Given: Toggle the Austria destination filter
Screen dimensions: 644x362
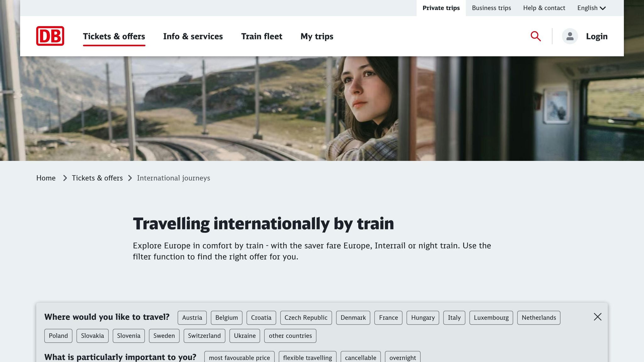Looking at the screenshot, I should click(x=192, y=317).
